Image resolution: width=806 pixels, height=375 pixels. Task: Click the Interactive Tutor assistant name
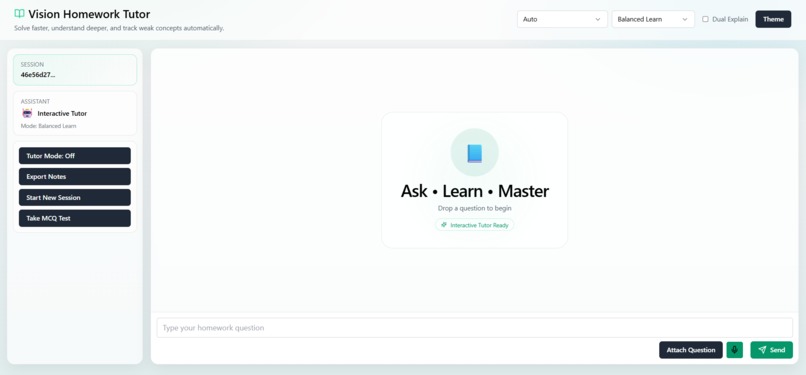pos(62,114)
